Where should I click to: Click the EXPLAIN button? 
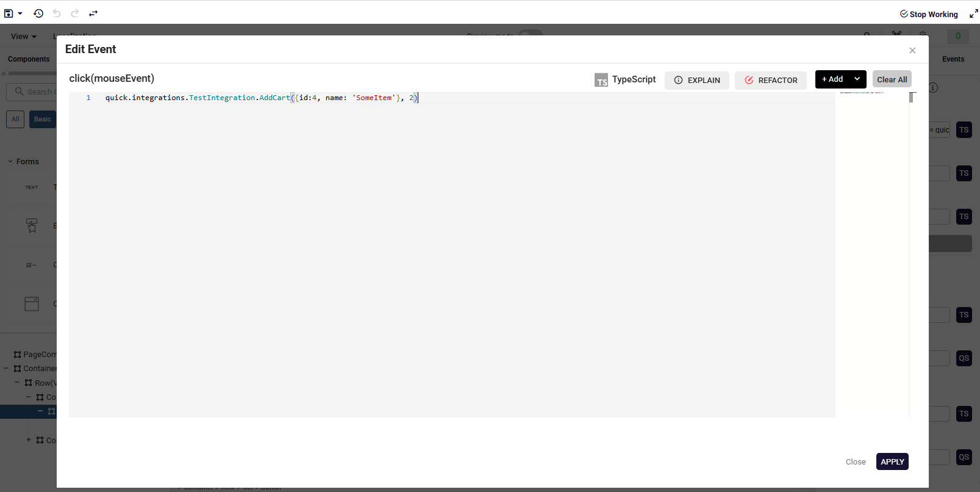pos(697,81)
